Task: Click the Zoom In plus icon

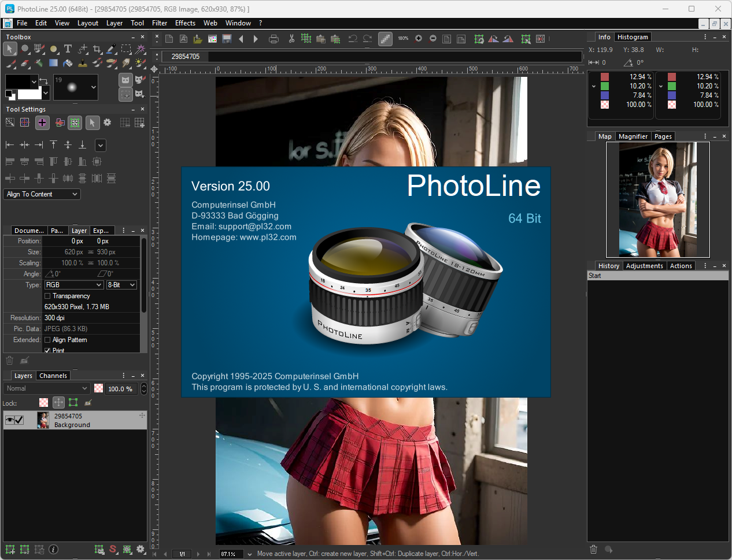Action: tap(418, 39)
